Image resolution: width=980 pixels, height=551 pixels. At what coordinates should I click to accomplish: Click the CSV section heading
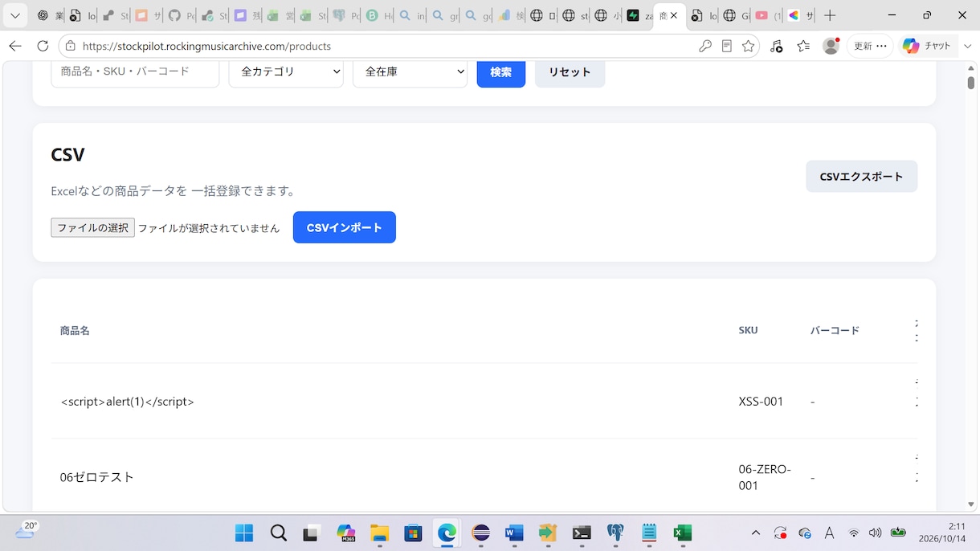67,155
